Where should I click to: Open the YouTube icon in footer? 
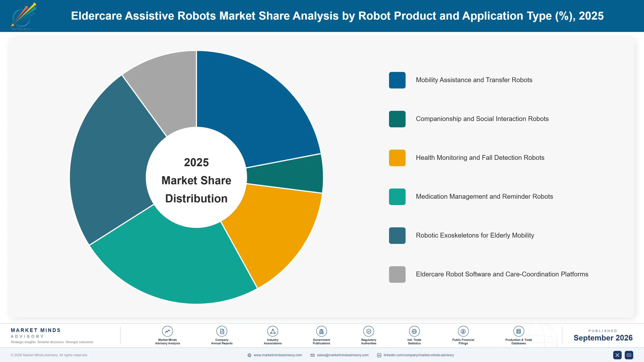point(629,355)
